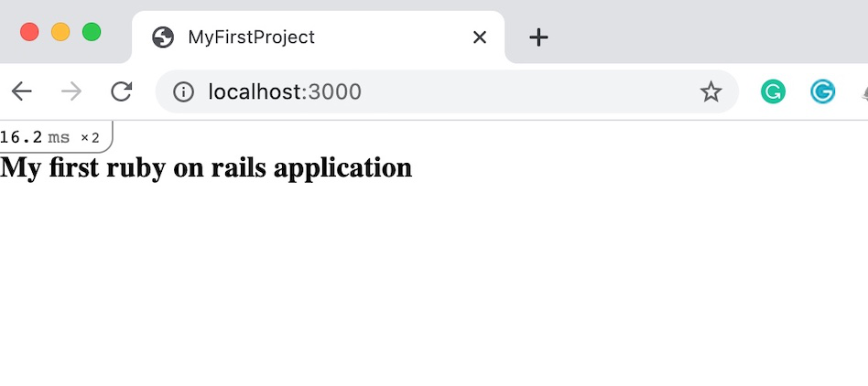This screenshot has width=868, height=386.
Task: Click the globe favicon on the tab
Action: pyautogui.click(x=163, y=38)
